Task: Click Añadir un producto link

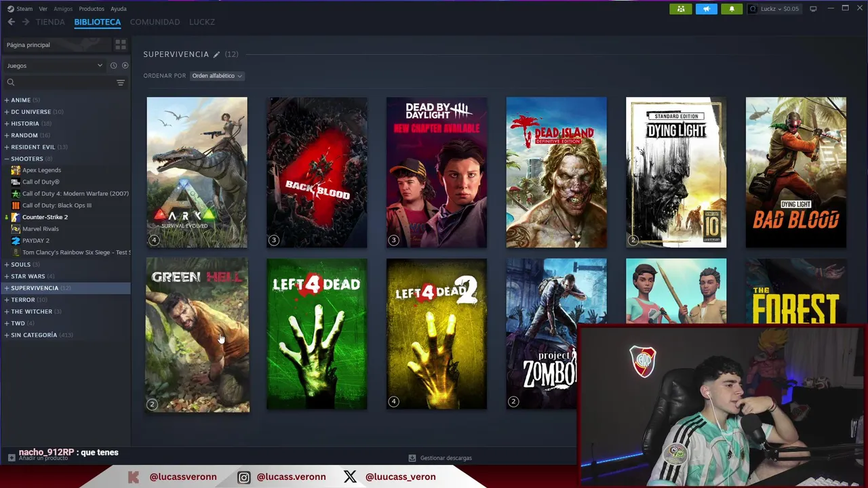Action: (x=38, y=458)
